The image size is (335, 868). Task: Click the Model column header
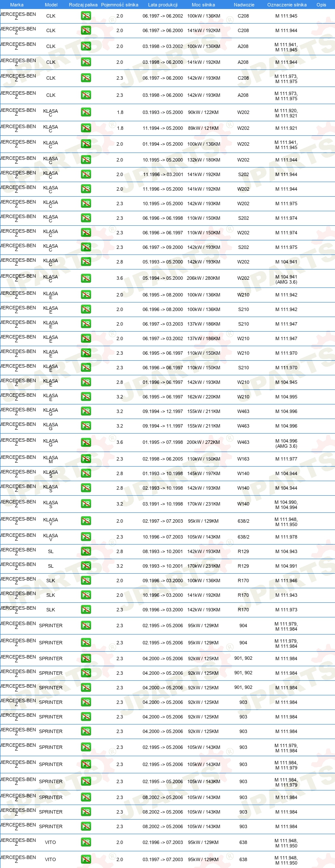click(51, 5)
